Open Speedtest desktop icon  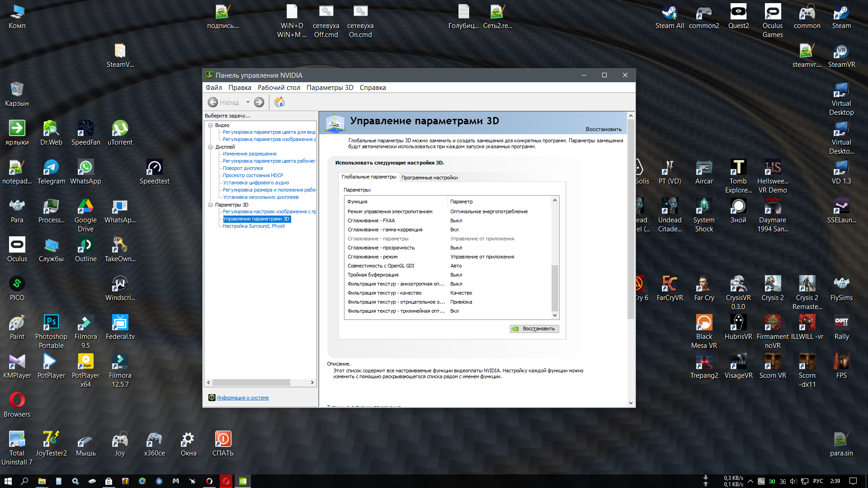[154, 172]
